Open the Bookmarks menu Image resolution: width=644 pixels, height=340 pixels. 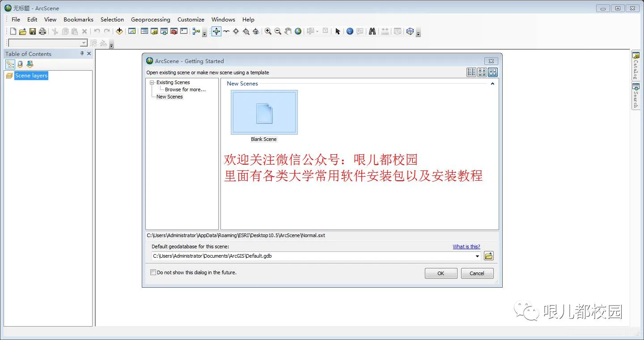point(78,19)
